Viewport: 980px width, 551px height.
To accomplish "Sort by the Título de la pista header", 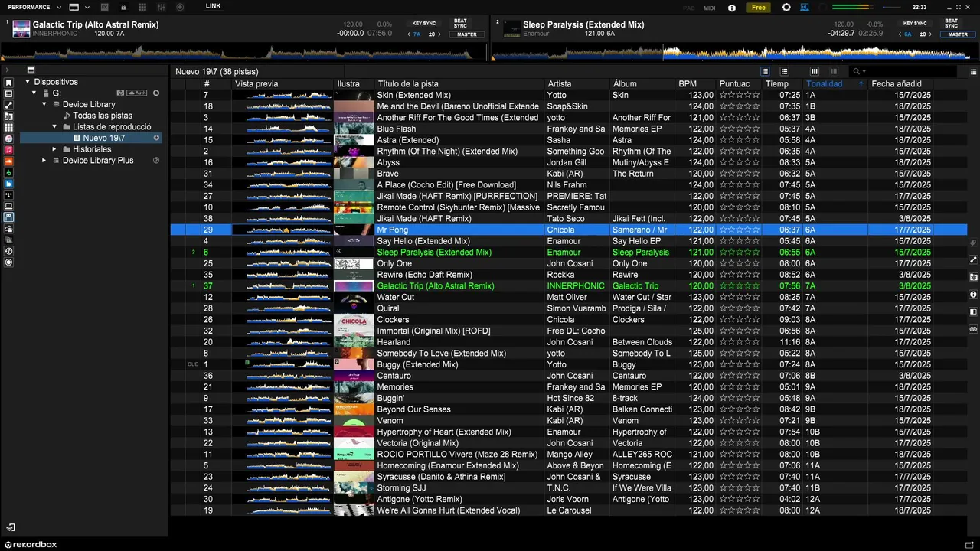I will (x=459, y=84).
